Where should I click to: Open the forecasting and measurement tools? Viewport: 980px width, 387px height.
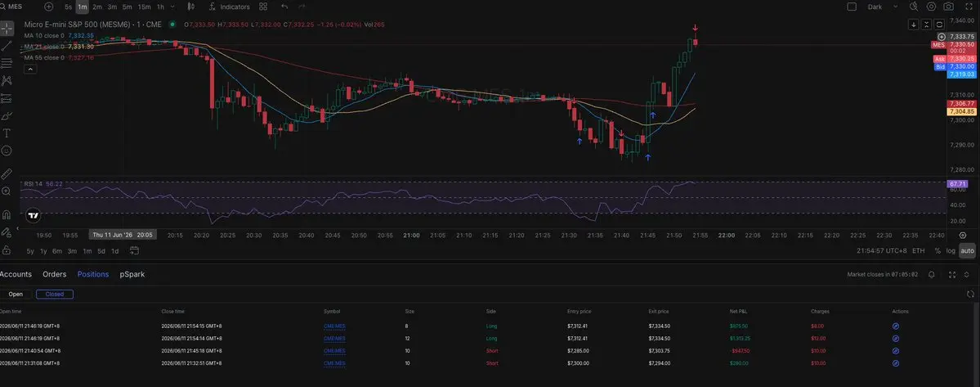[x=7, y=98]
